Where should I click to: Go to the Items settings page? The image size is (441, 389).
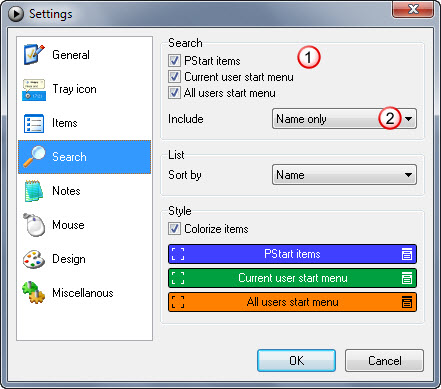[x=84, y=123]
